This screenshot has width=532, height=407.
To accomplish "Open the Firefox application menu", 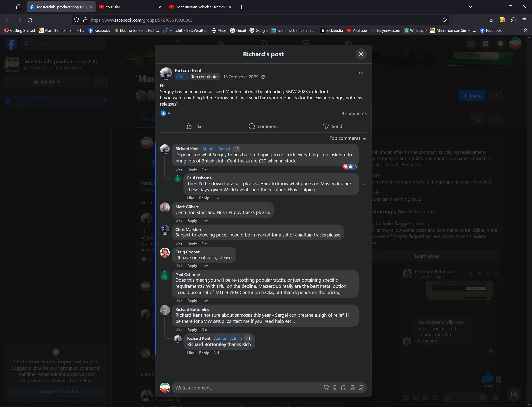I will click(x=524, y=20).
